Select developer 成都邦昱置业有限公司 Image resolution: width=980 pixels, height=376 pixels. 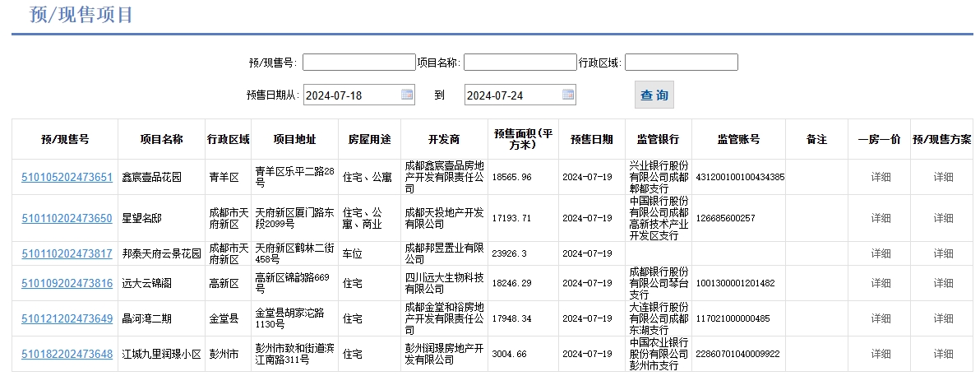[445, 253]
